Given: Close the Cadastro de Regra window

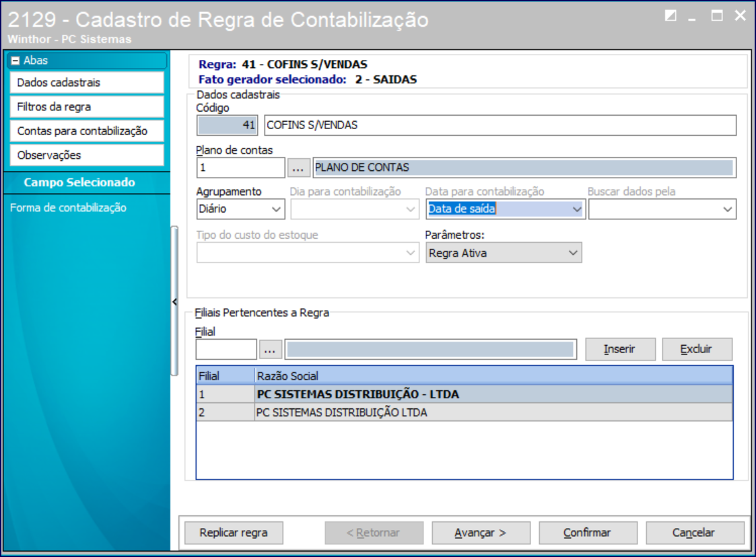Looking at the screenshot, I should click(741, 16).
